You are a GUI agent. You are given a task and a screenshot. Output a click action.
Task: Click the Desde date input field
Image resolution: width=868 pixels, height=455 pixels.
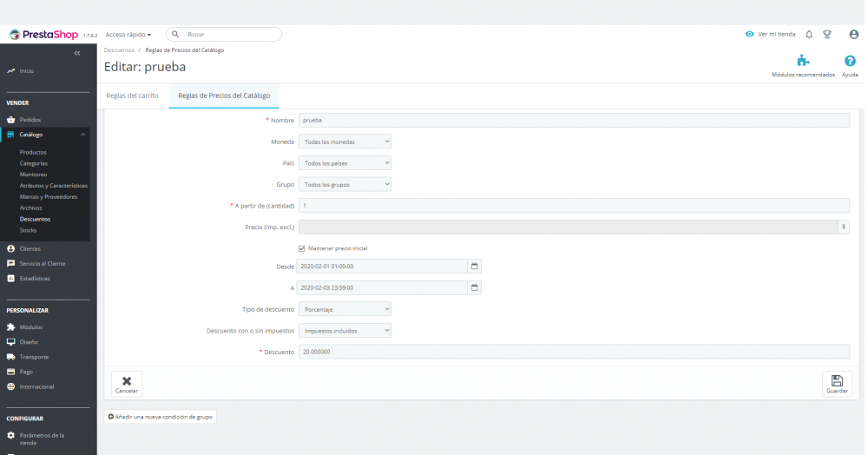point(382,267)
